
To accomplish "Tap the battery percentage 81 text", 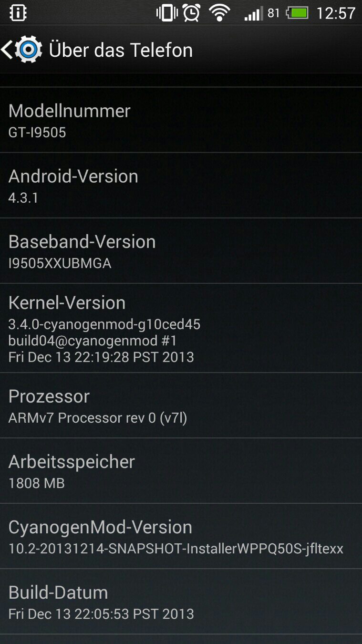I will pyautogui.click(x=273, y=13).
